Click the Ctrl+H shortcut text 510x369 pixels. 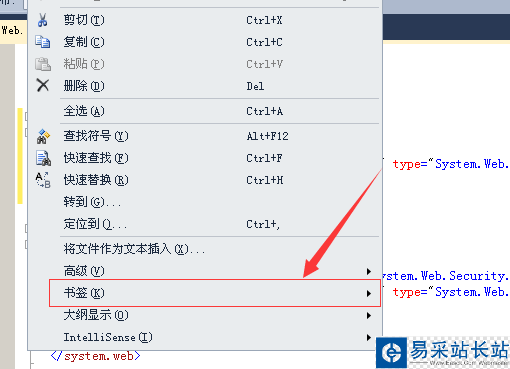265,180
